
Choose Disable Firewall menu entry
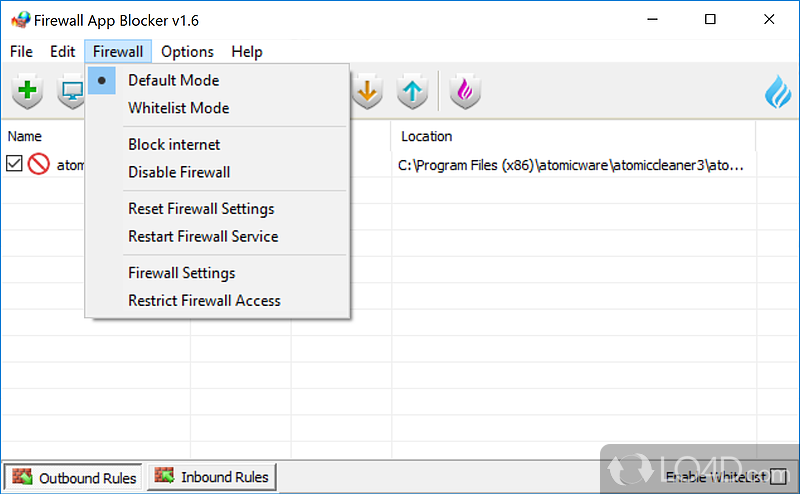tap(179, 172)
